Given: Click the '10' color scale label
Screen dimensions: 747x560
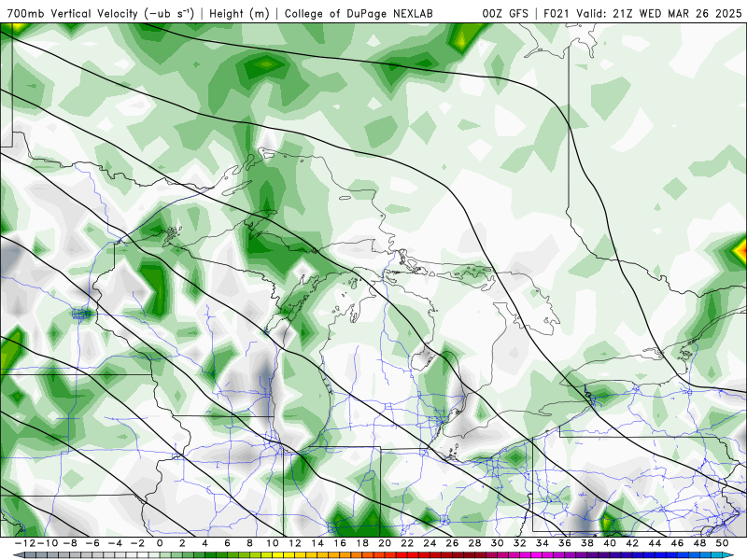Looking at the screenshot, I should pyautogui.click(x=272, y=543).
